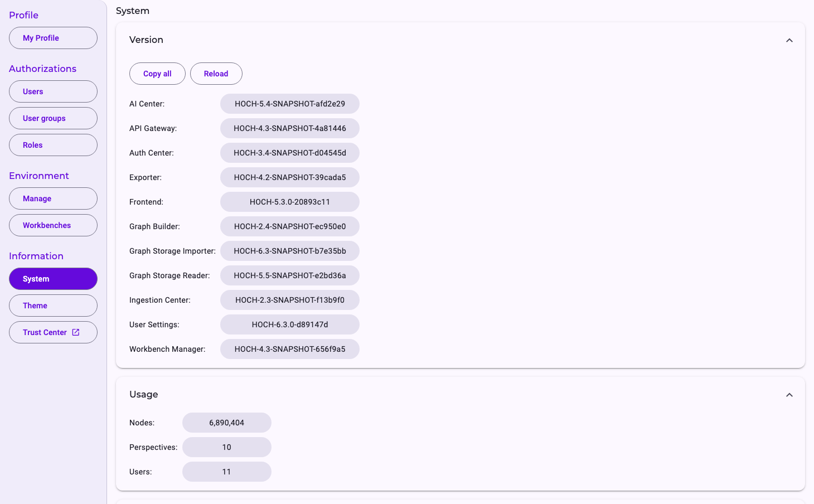Click Auth Center version HOCH-3.4-SNAPSHOT-d04545d

[x=290, y=153]
